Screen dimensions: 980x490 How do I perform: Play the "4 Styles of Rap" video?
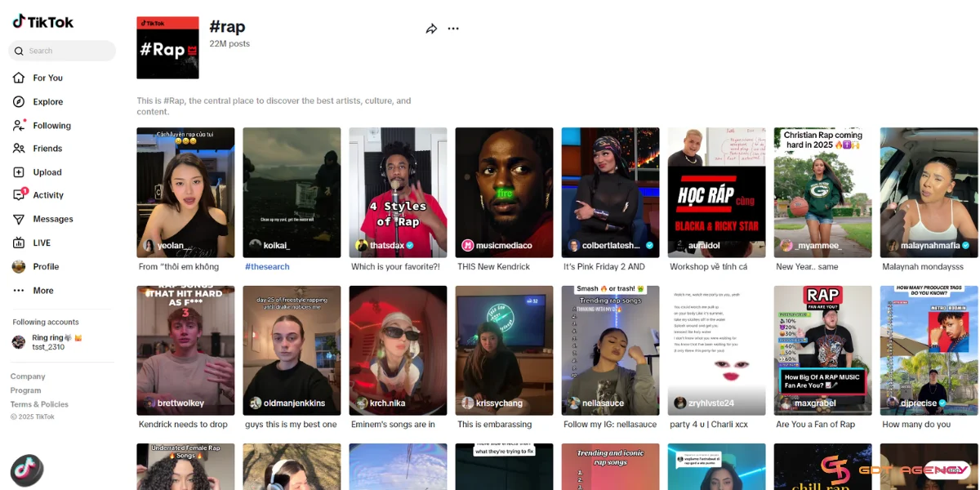coord(398,192)
